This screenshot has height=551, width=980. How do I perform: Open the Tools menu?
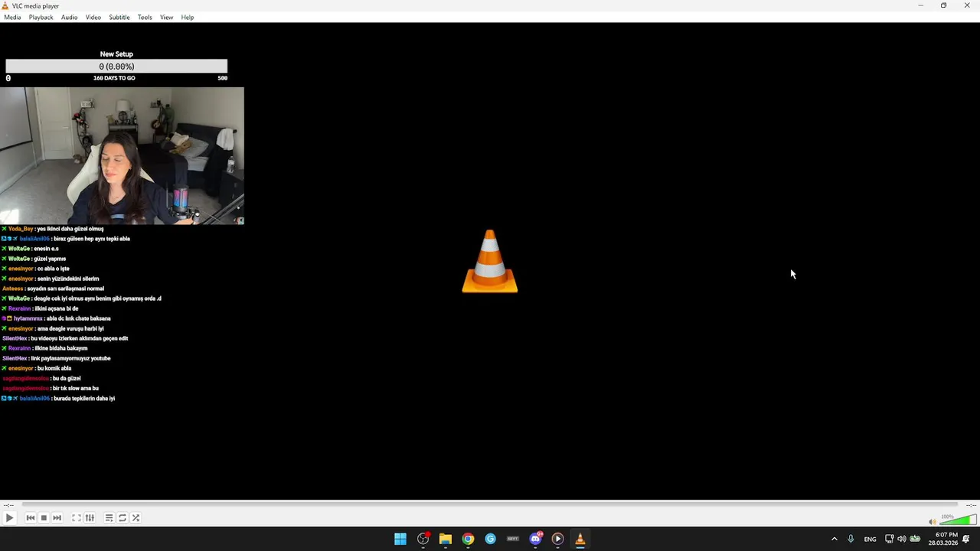pyautogui.click(x=145, y=17)
